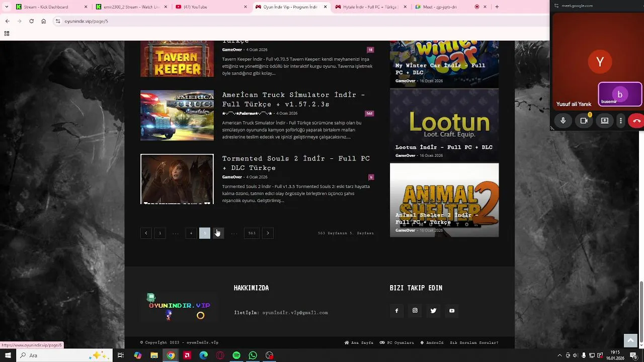Image resolution: width=644 pixels, height=362 pixels.
Task: Open AMD software from the taskbar
Action: [x=187, y=355]
